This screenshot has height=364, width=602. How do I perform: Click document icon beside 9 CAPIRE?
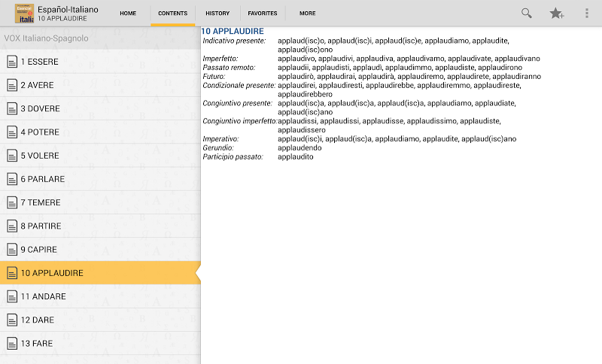point(12,250)
